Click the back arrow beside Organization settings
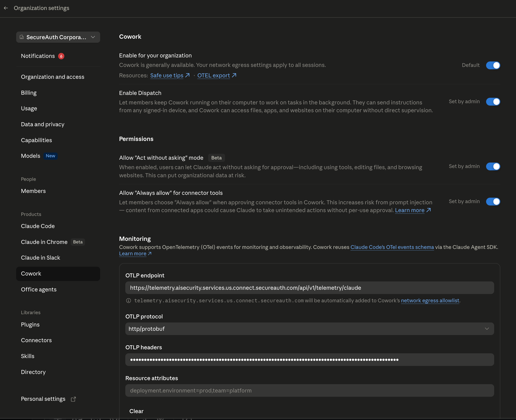516x420 pixels. point(6,8)
